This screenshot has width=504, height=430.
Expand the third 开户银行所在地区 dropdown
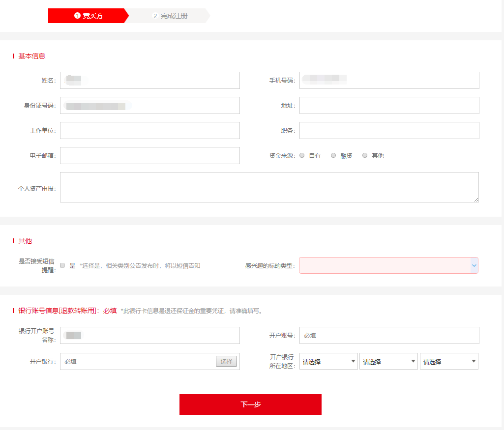coord(449,362)
